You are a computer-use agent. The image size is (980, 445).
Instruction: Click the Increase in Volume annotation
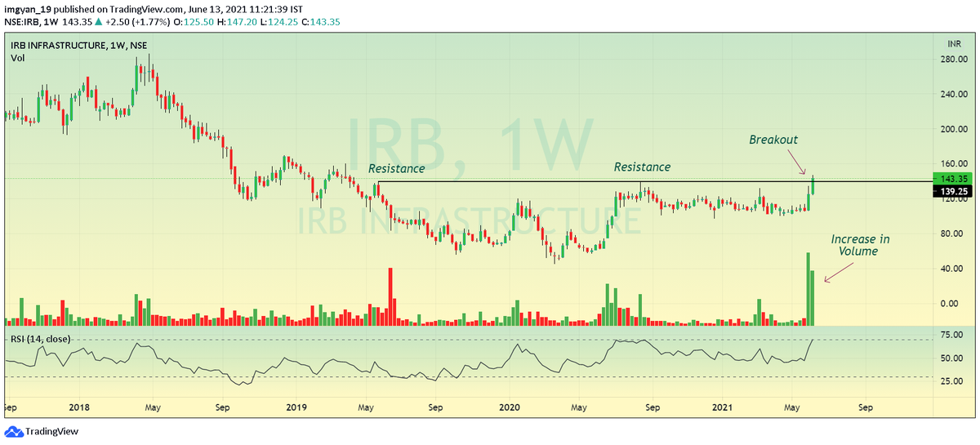860,245
